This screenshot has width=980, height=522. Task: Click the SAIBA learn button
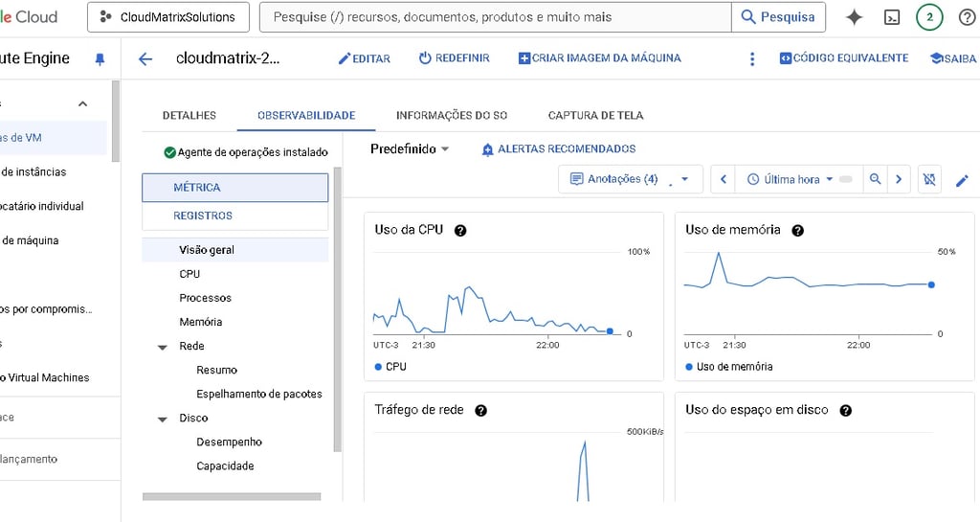954,58
